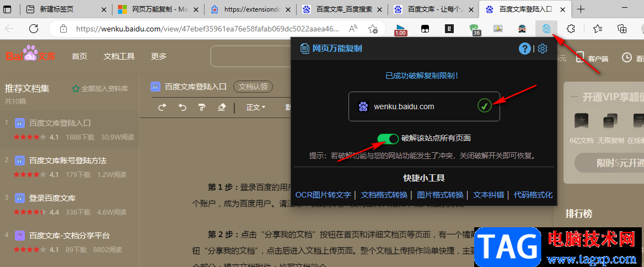Click the 网页万能复制 popup title
This screenshot has height=267, width=644.
tap(337, 49)
